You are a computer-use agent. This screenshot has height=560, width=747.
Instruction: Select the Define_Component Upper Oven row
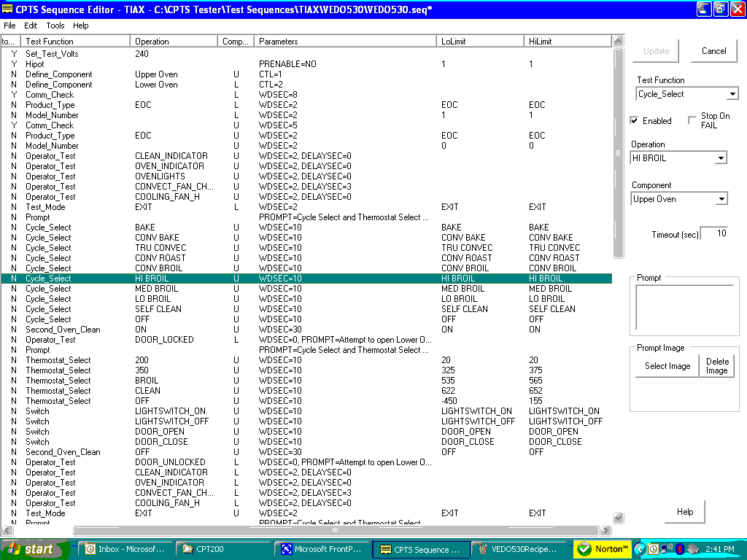coord(306,74)
